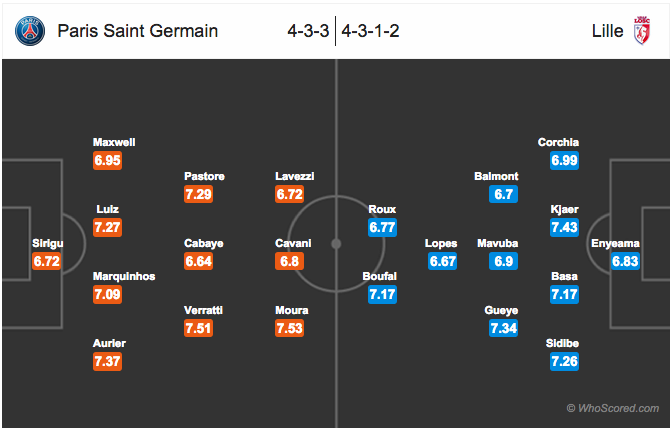Click the Marquinhos player name
The image size is (672, 428).
[124, 276]
